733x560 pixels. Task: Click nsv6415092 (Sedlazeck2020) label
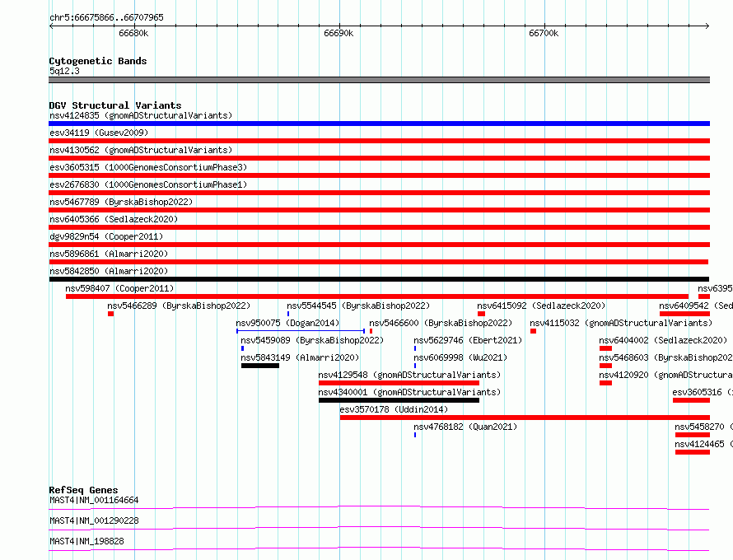[541, 306]
